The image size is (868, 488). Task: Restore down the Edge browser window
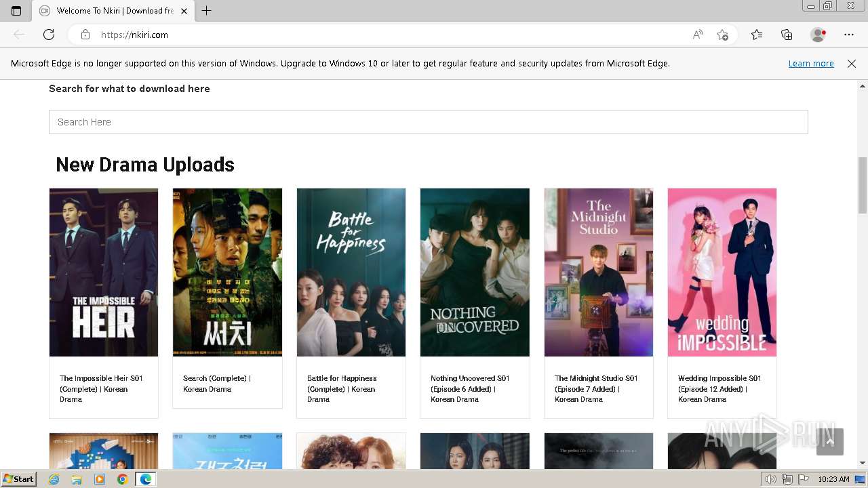click(827, 6)
